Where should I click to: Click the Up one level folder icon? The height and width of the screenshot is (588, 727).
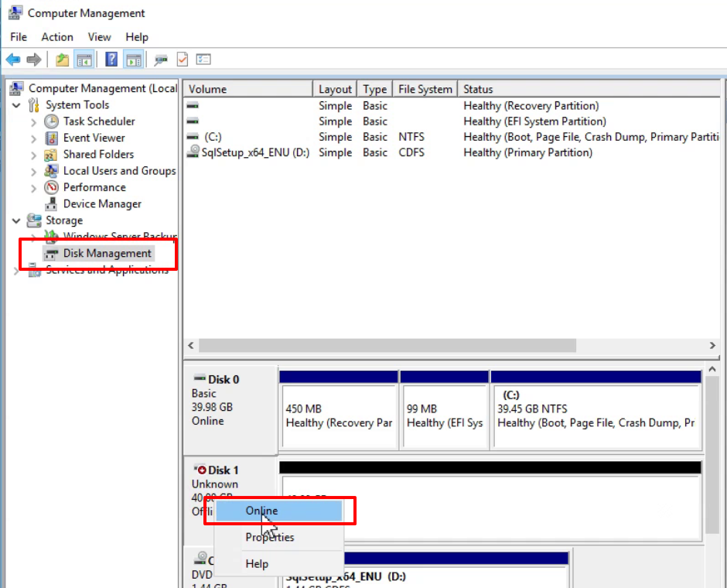tap(62, 60)
